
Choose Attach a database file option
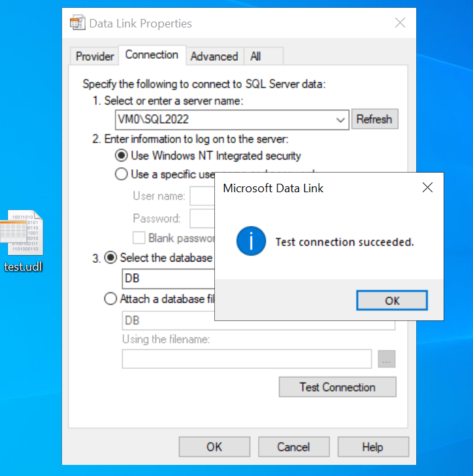(110, 298)
